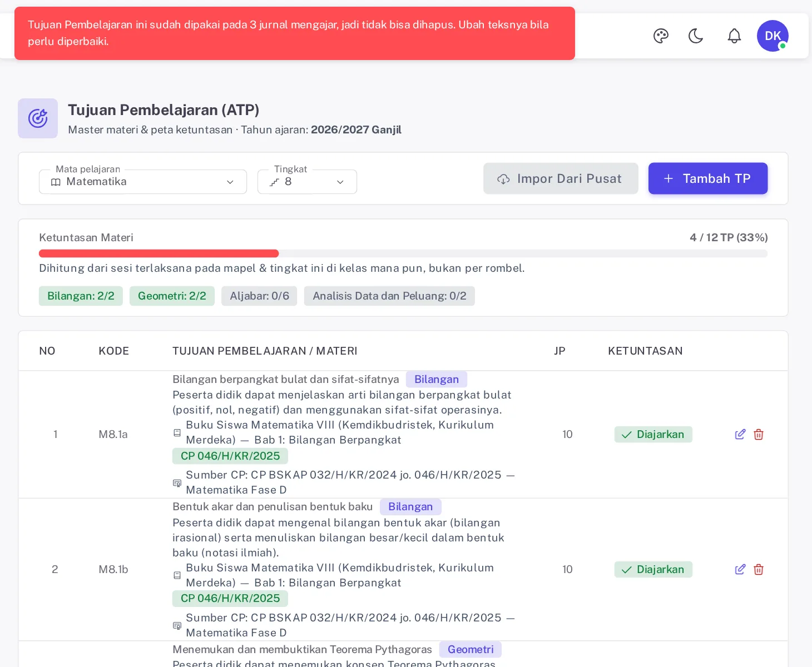The height and width of the screenshot is (667, 812).
Task: Click the Ketuntasan Materi progress bar
Action: pyautogui.click(x=403, y=253)
